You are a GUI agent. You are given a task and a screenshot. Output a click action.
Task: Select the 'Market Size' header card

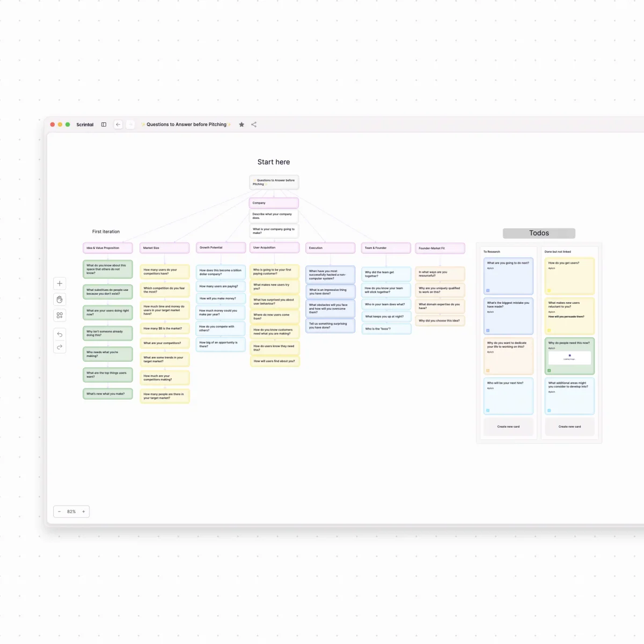[x=165, y=248]
